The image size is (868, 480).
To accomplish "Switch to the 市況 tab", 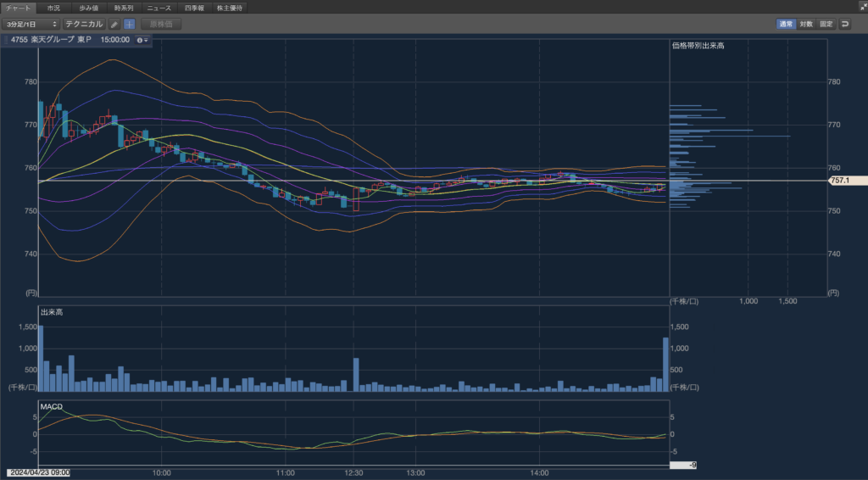I will click(x=53, y=8).
